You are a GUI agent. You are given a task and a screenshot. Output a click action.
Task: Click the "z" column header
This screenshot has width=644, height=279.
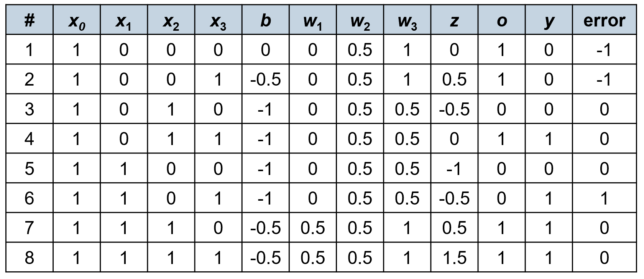454,20
